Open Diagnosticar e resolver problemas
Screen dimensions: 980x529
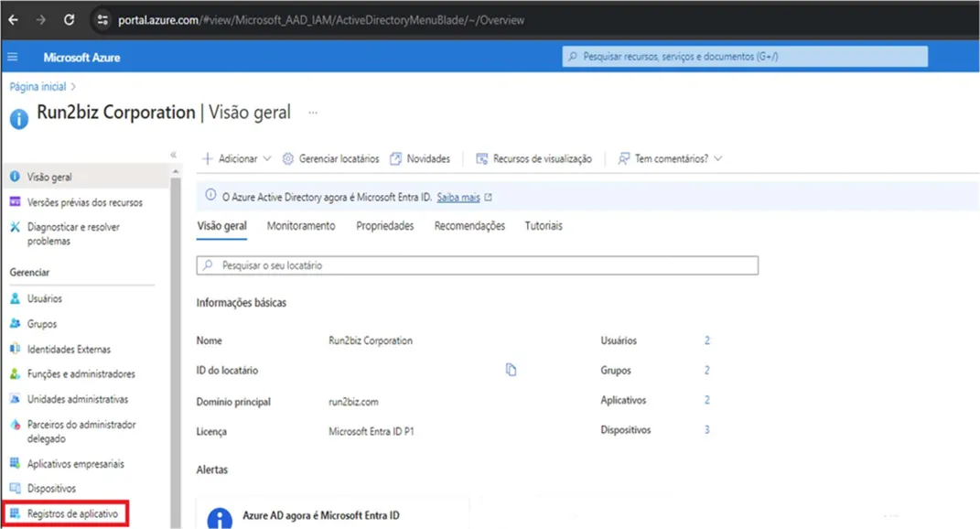(x=73, y=234)
